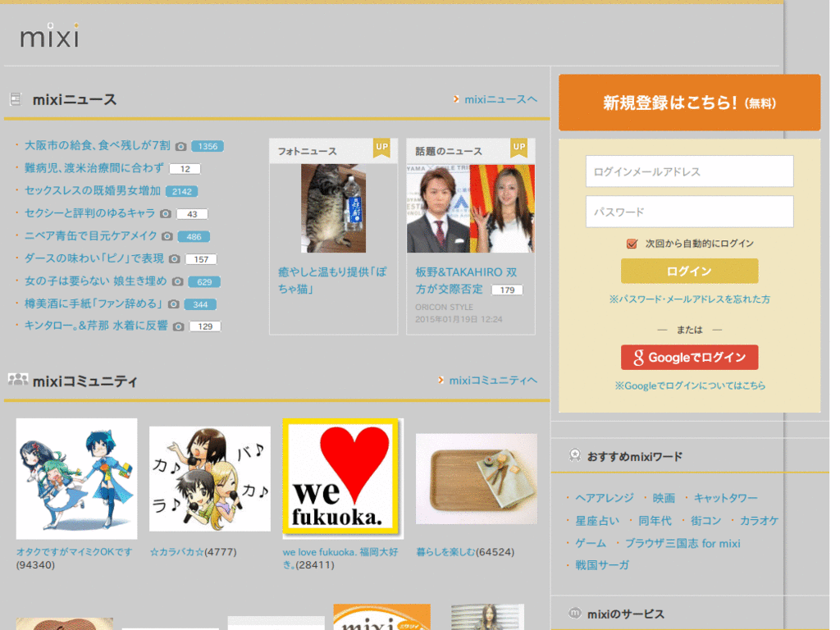Click comment count 179 badge on 板野 article
The height and width of the screenshot is (630, 840).
507,290
